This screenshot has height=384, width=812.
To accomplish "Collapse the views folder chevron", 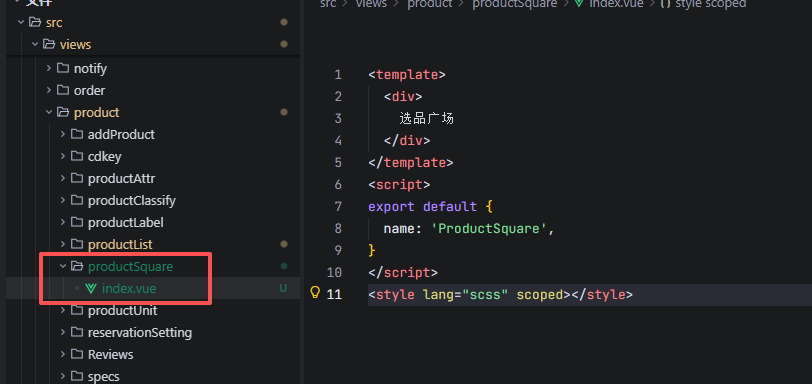I will (x=35, y=45).
